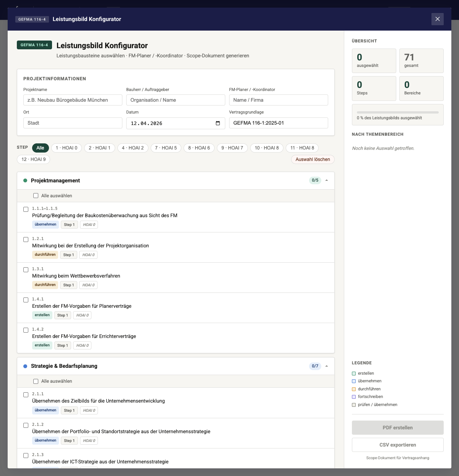Click the prüfen / übernehmen legend swatch
459x476 pixels.
pos(354,405)
